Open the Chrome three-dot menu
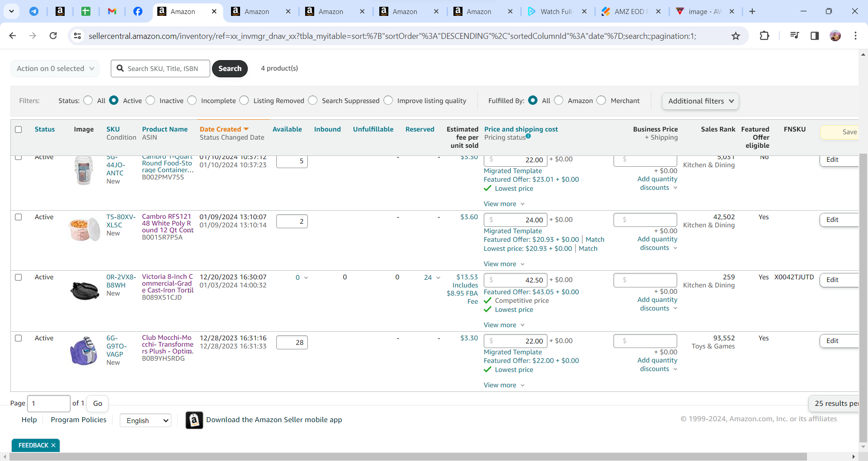This screenshot has width=868, height=461. 855,36
